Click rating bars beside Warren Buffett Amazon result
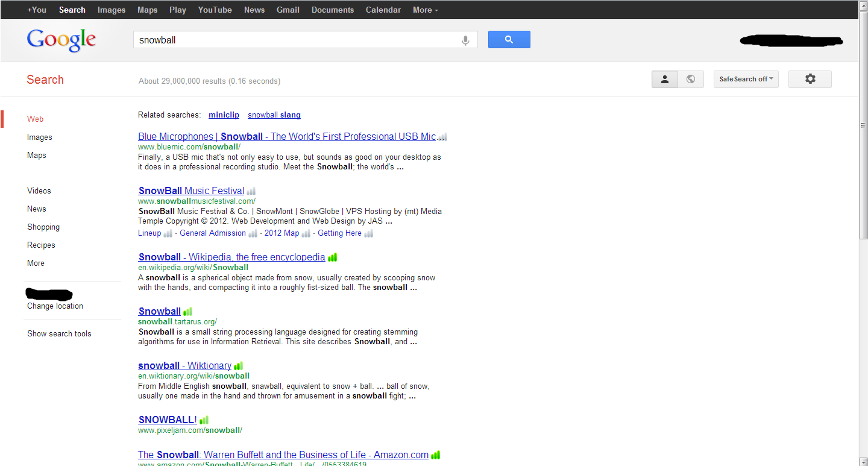Screen dimensions: 868x466 click(435, 455)
